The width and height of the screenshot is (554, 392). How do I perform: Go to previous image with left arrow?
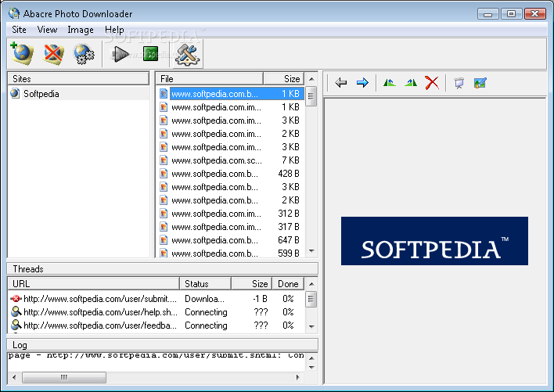coord(341,83)
